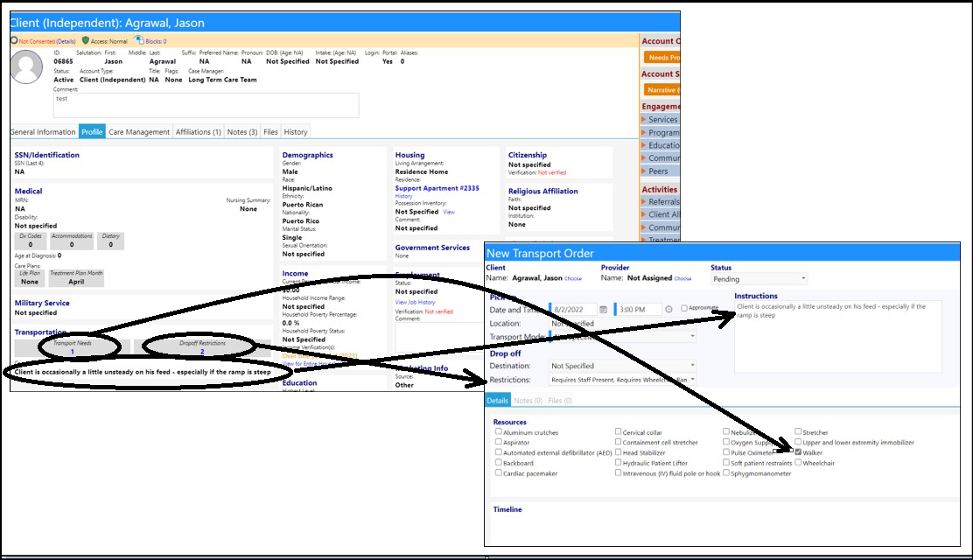This screenshot has height=560, width=973.
Task: Open Support Apartment #2335 residence link
Action: [x=437, y=188]
